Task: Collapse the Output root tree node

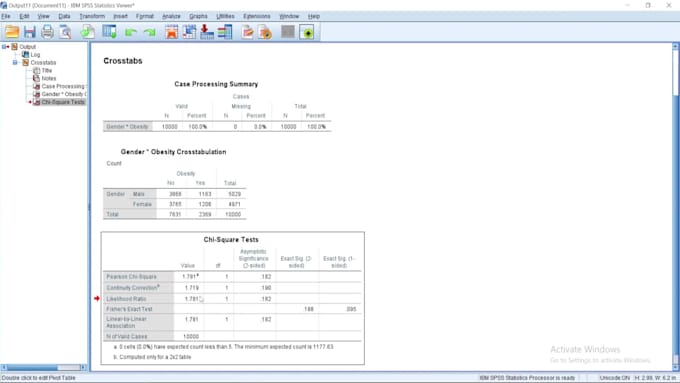Action: pyautogui.click(x=4, y=46)
